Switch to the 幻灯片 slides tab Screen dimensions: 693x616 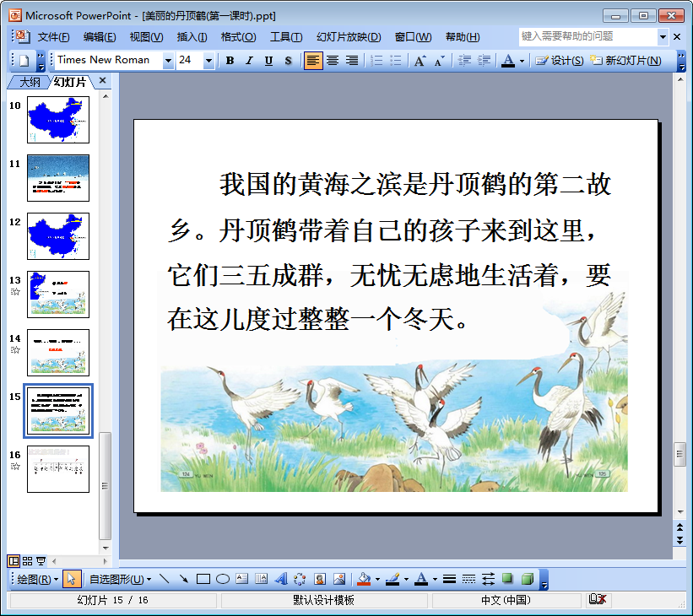click(70, 82)
